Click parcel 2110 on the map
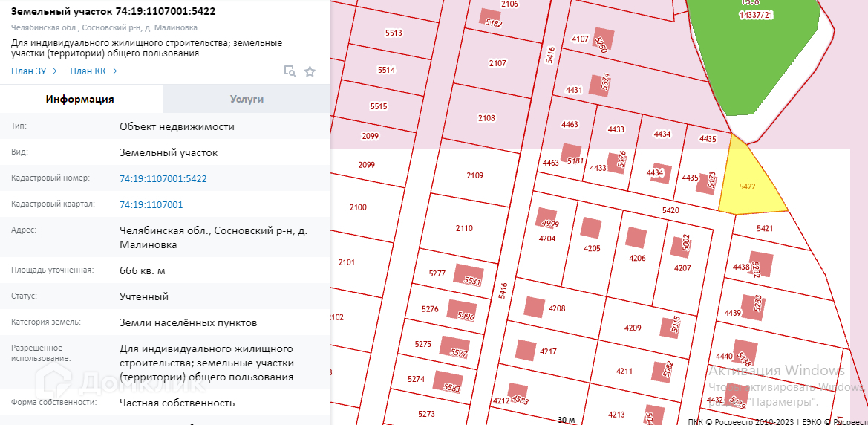 click(x=464, y=228)
